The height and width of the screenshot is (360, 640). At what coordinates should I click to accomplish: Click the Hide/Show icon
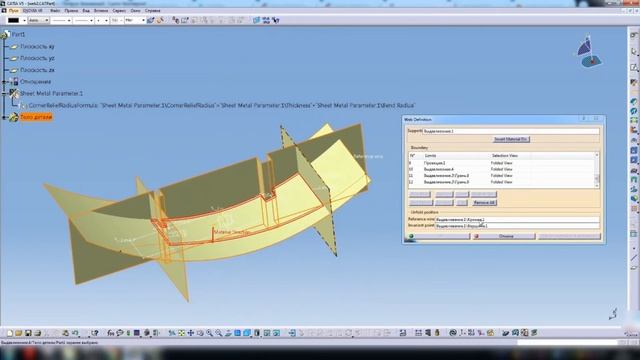point(267,333)
